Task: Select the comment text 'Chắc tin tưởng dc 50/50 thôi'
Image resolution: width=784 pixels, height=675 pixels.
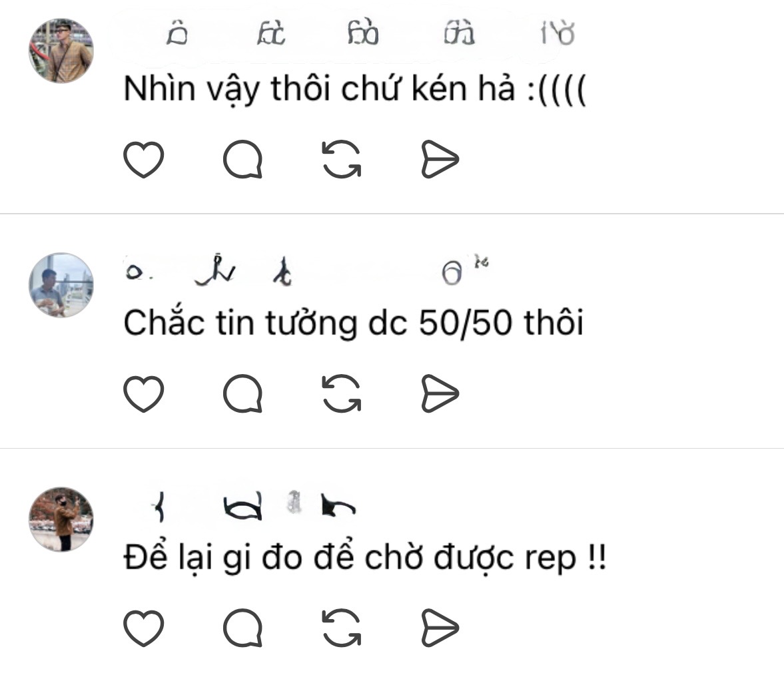Action: (x=354, y=323)
